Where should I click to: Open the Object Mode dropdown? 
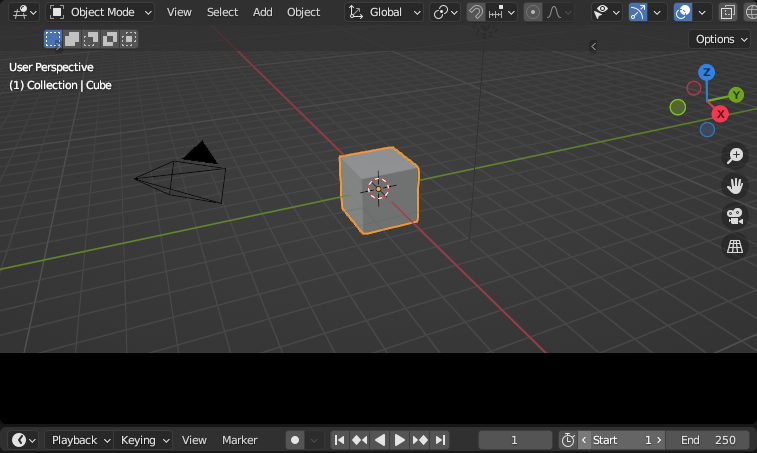(100, 12)
